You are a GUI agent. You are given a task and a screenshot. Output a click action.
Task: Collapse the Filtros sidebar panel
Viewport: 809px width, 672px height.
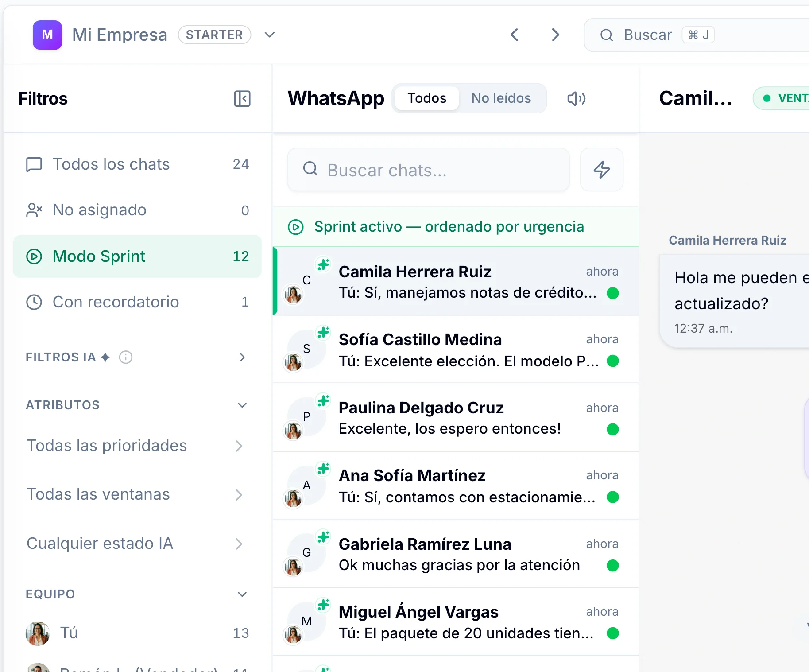[242, 99]
